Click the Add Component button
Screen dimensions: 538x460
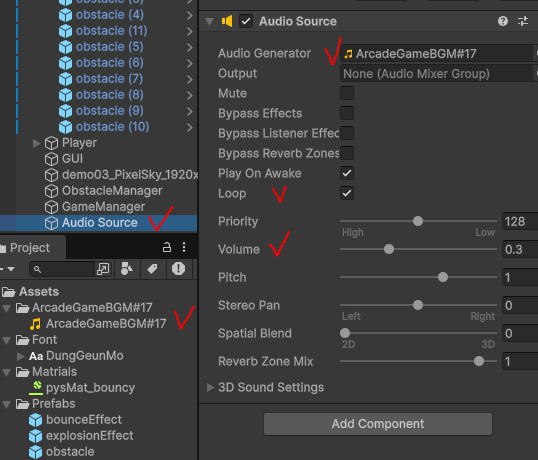point(378,424)
